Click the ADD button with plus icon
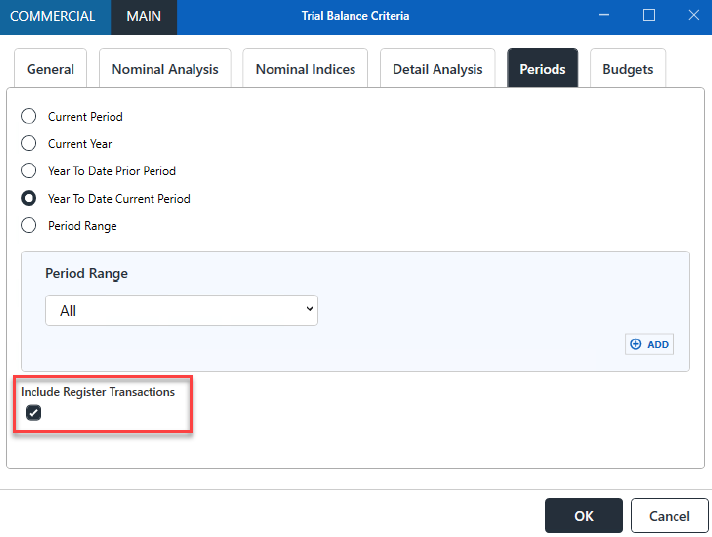The width and height of the screenshot is (712, 537). 649,345
